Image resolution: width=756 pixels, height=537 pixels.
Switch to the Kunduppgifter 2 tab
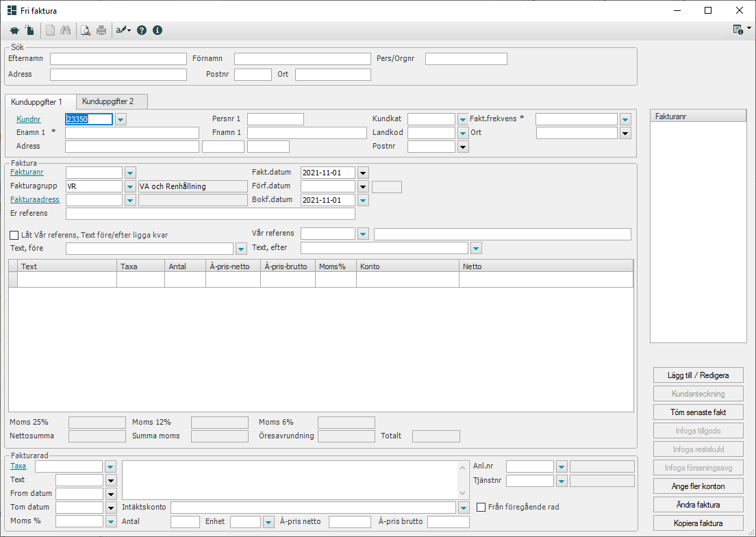(x=108, y=101)
